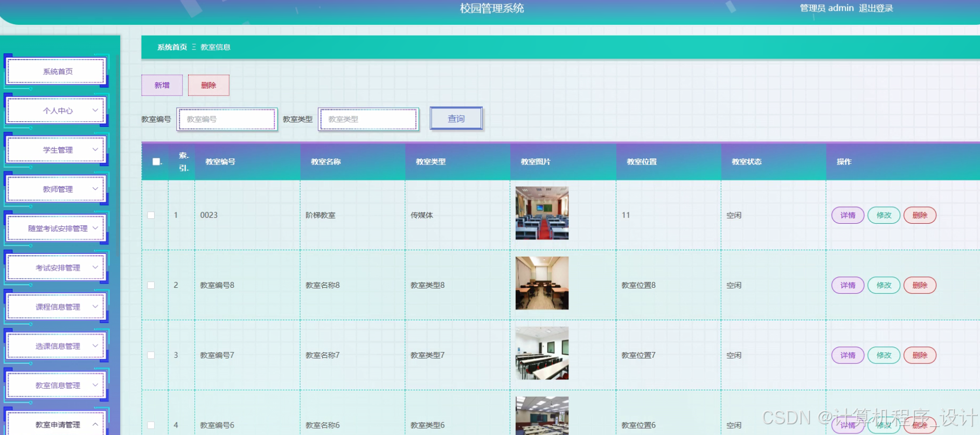Click 教室状态 column header

click(x=747, y=162)
